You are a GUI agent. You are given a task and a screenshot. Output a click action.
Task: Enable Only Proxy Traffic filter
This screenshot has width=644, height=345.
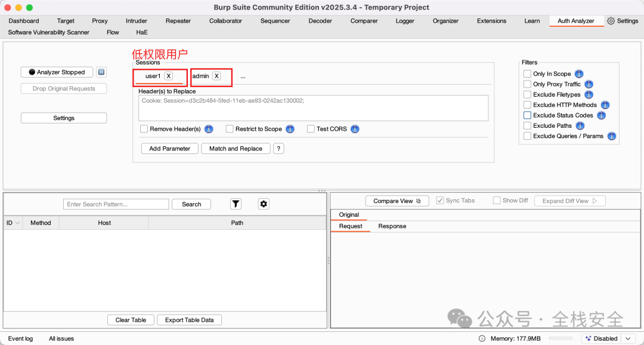click(527, 84)
